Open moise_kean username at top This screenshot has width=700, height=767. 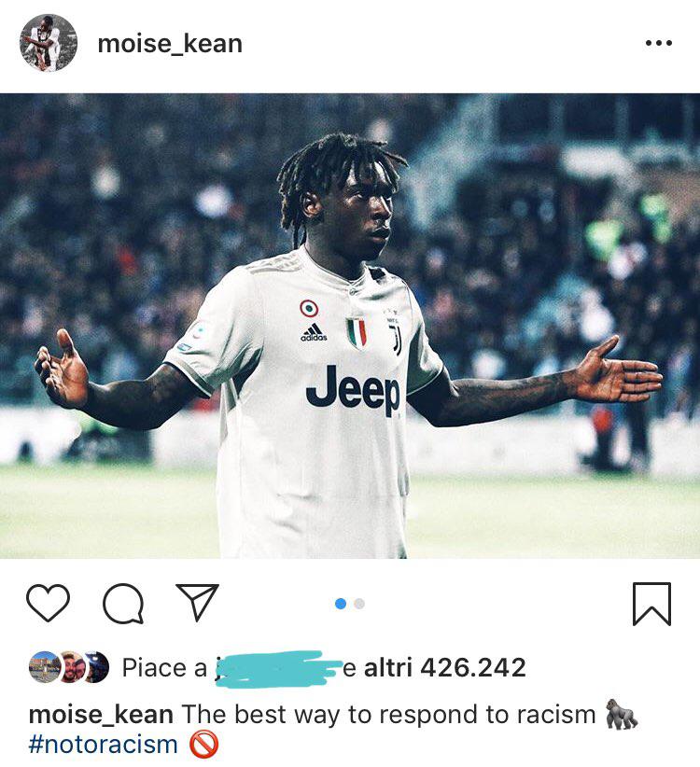pyautogui.click(x=170, y=44)
